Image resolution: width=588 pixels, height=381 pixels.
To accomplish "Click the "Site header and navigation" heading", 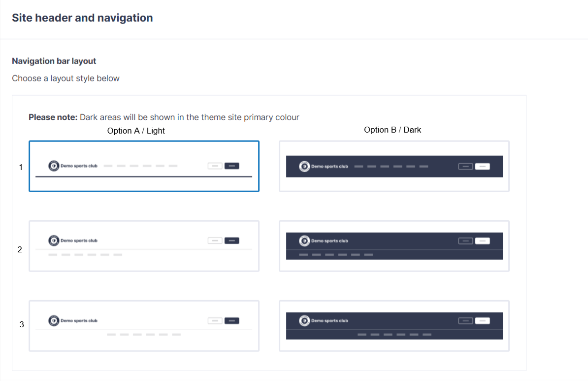I will tap(82, 18).
